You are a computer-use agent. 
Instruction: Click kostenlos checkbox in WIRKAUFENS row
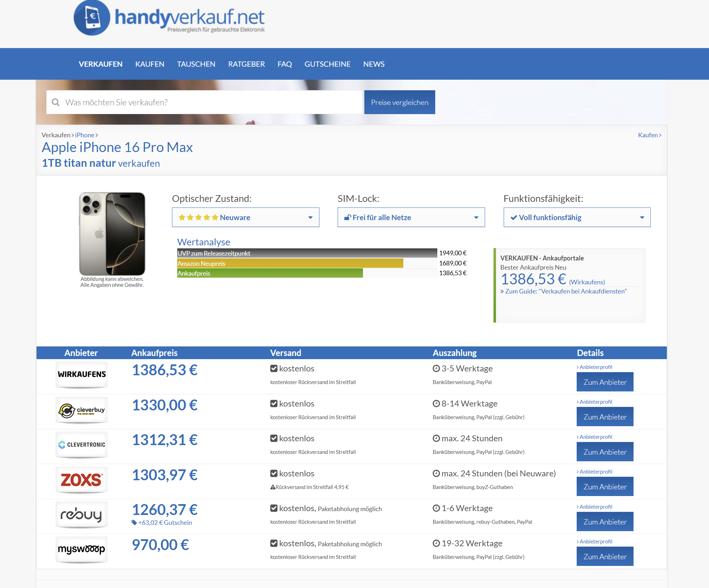tap(274, 369)
